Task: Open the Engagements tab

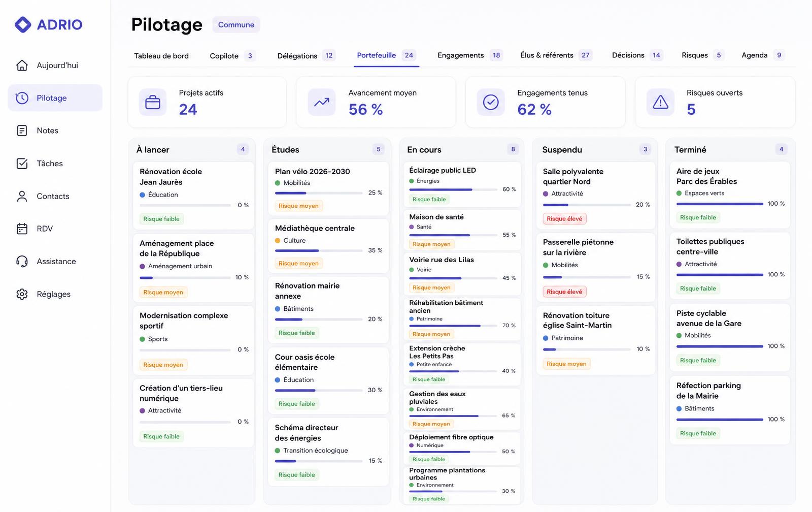Action: 469,55
